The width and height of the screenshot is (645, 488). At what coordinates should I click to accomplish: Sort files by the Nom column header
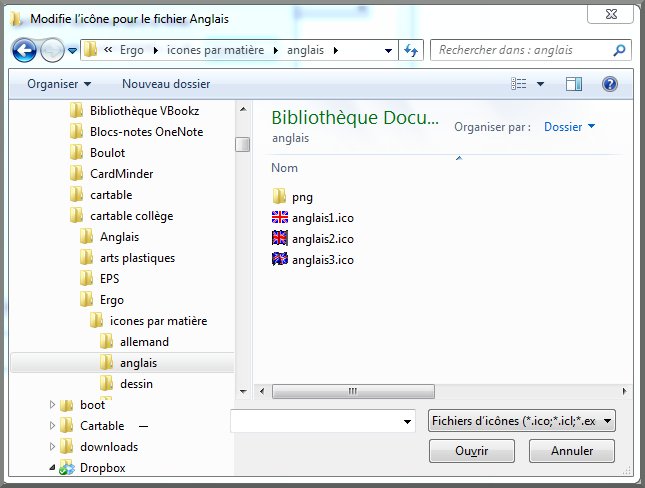pos(285,168)
